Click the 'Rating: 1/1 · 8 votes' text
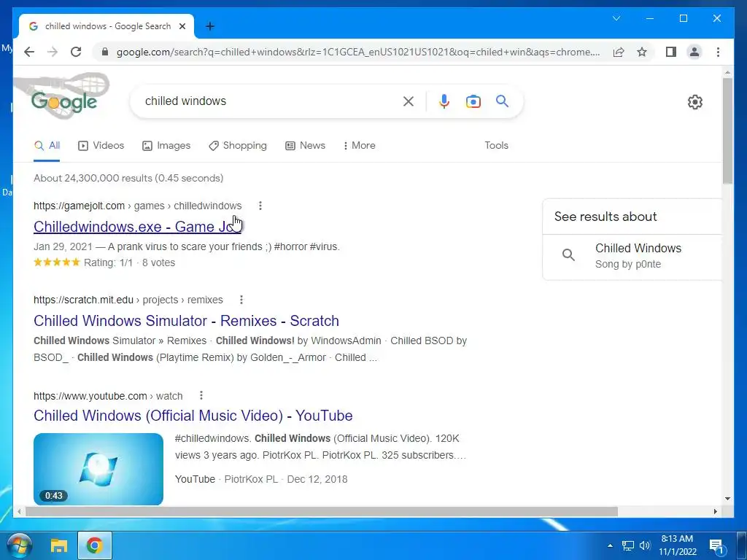 click(x=130, y=262)
